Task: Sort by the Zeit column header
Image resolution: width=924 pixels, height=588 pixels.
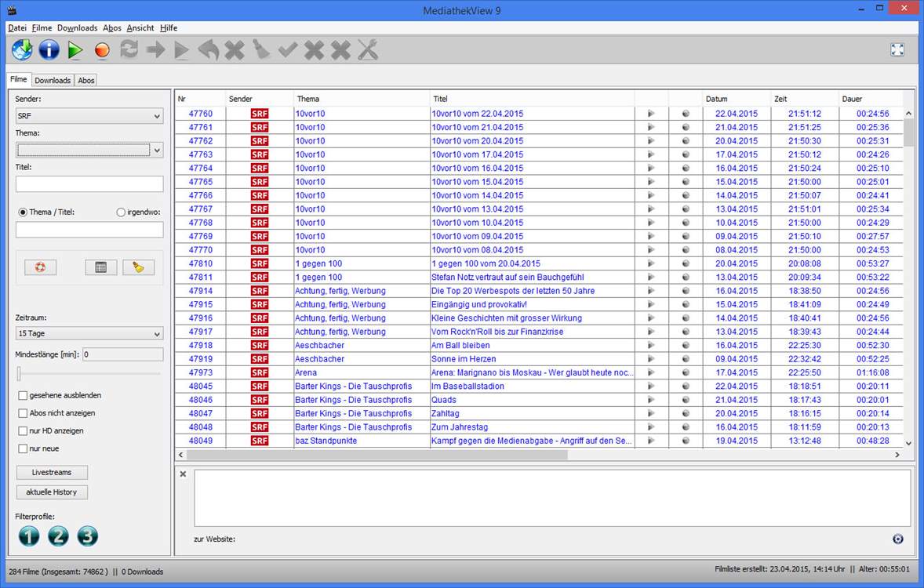Action: pyautogui.click(x=804, y=99)
